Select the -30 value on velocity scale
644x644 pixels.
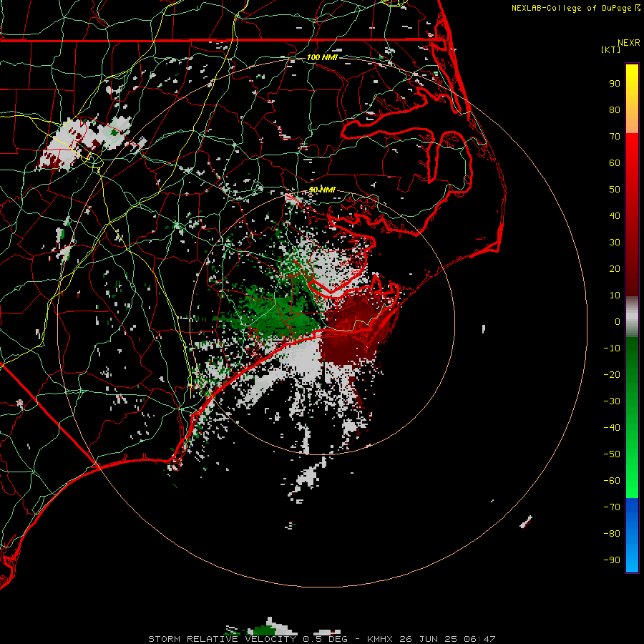612,401
